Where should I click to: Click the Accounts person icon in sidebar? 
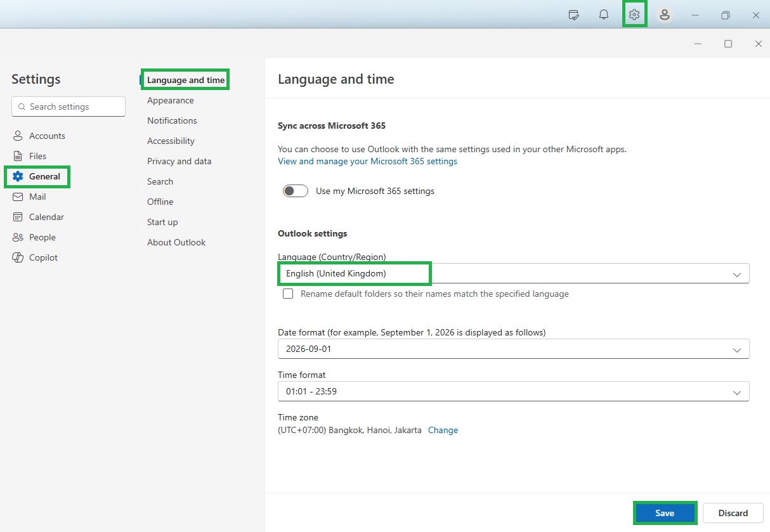point(18,136)
